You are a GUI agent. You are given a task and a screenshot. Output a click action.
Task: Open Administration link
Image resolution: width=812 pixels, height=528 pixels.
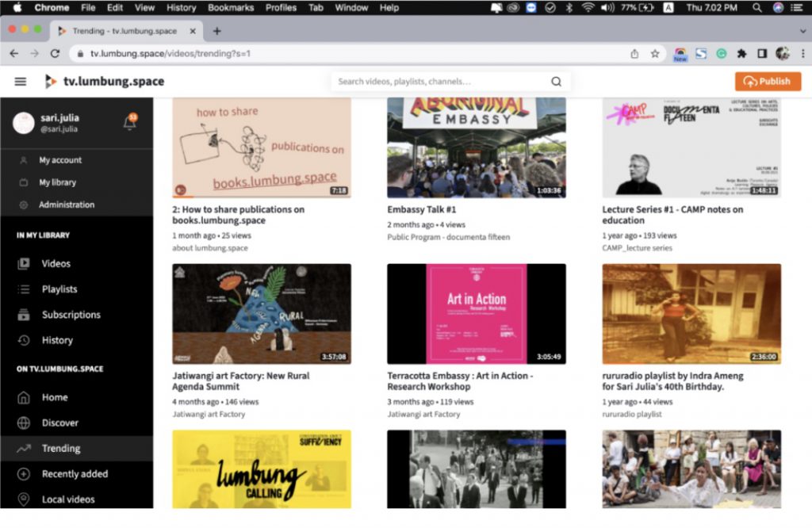pos(67,205)
